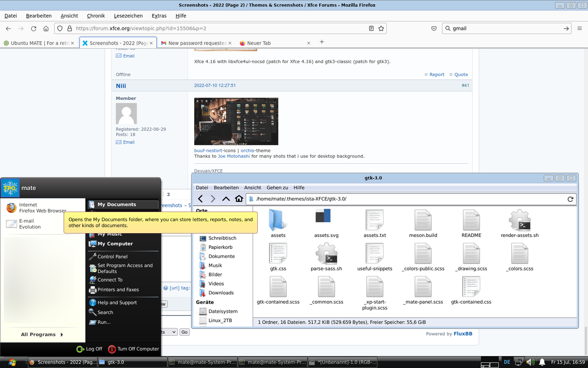Go to home folder in file manager
Image resolution: width=588 pixels, height=368 pixels.
coord(239,199)
